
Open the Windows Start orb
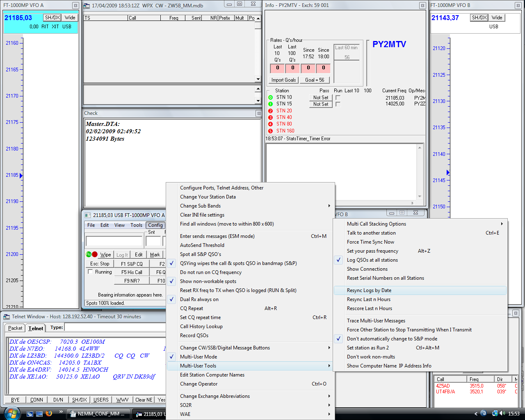pos(11,413)
